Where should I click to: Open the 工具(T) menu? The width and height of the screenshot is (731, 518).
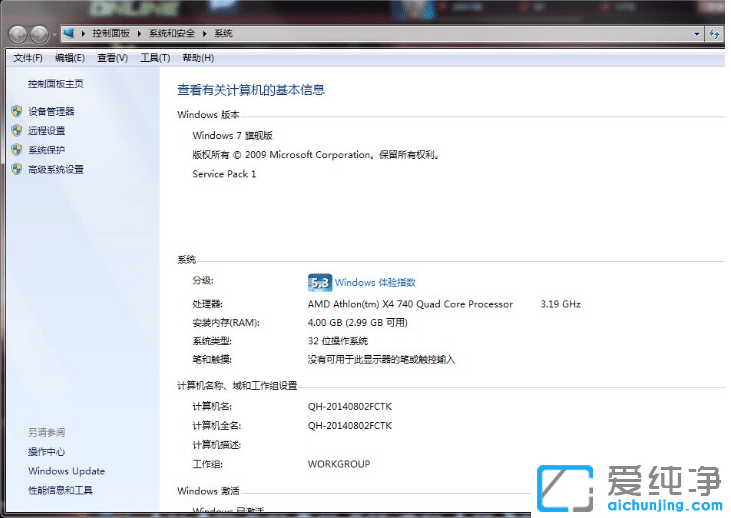click(x=155, y=58)
